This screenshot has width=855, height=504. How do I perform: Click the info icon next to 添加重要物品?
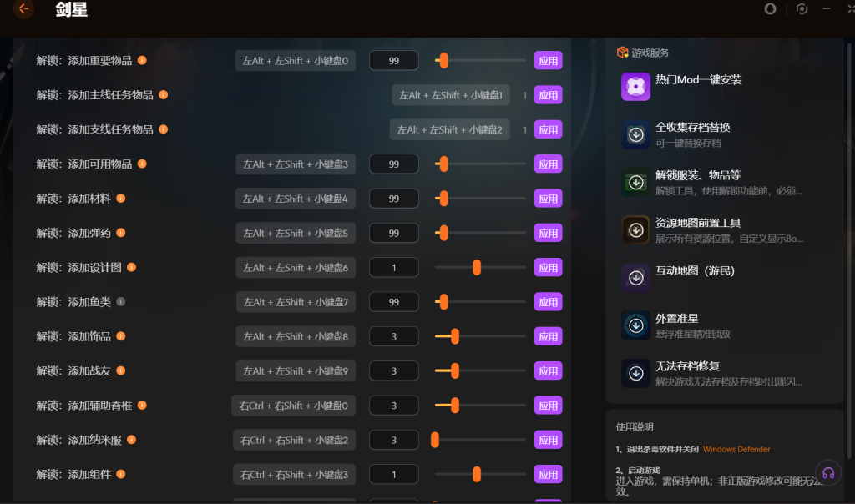coord(143,60)
